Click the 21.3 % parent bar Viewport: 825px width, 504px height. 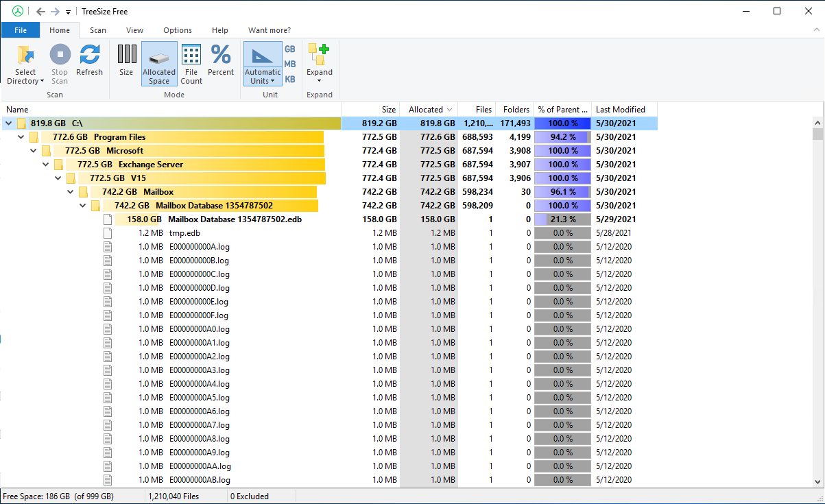tap(562, 219)
